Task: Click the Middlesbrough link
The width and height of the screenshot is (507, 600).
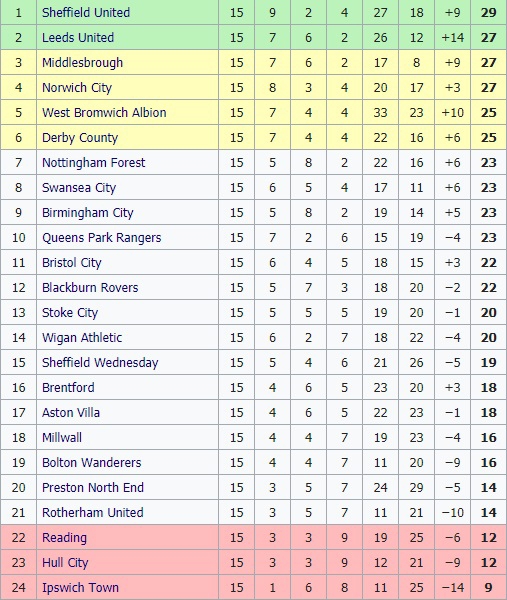Action: click(82, 62)
